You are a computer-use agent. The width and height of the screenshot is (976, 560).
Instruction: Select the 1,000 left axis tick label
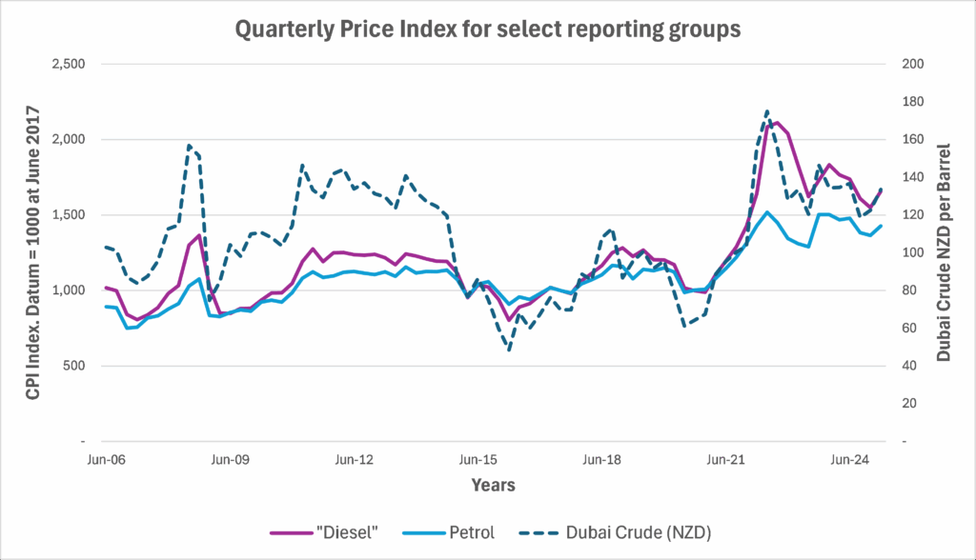(x=67, y=290)
